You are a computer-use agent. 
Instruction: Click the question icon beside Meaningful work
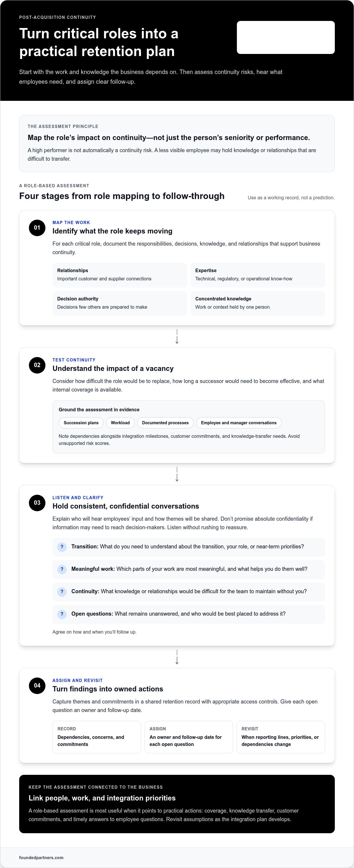(62, 569)
